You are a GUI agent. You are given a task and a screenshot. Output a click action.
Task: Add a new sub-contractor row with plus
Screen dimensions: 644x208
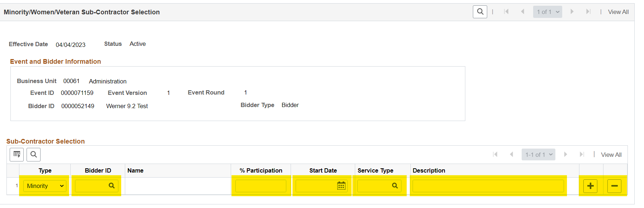tap(590, 186)
